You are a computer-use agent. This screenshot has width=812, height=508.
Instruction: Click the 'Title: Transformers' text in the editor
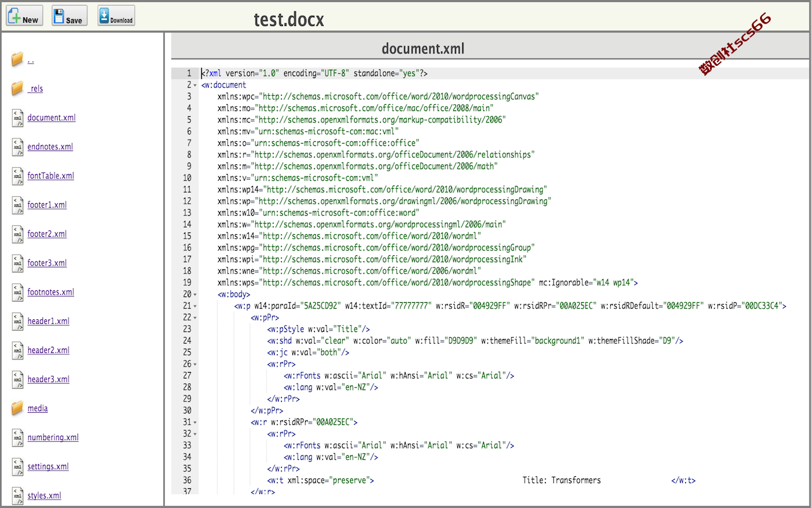coord(561,481)
